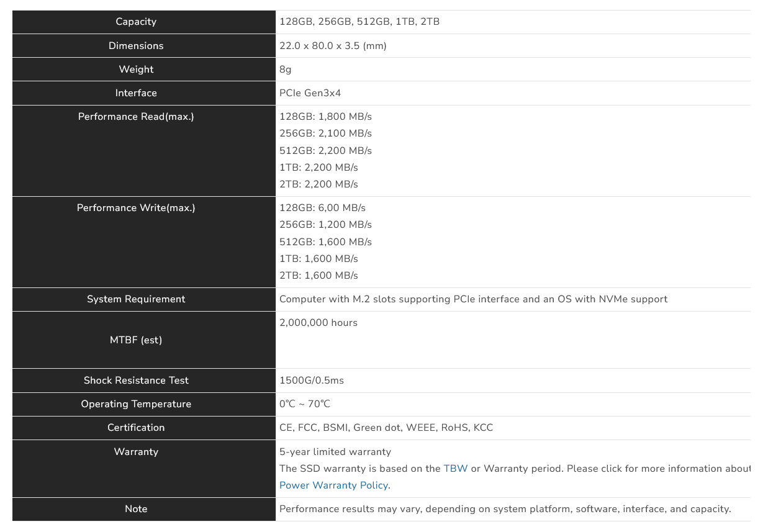Click the Operating Temperature header cell
763x532 pixels.
coord(136,404)
